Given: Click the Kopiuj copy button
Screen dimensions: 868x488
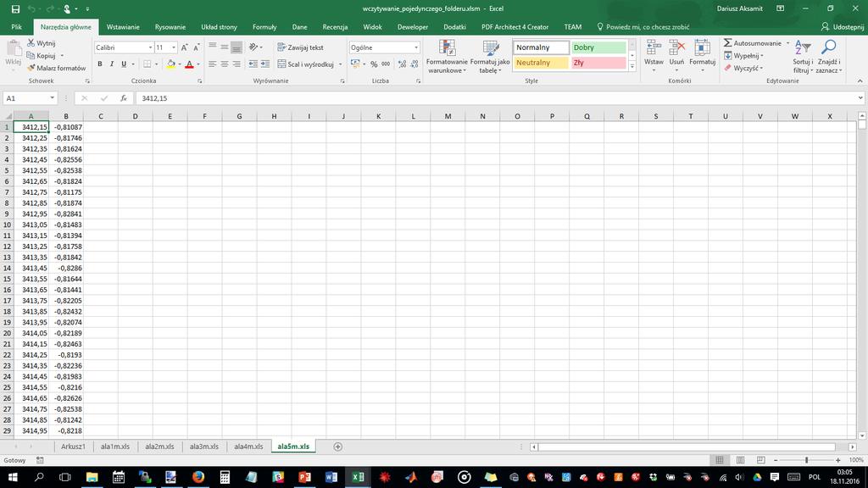Looking at the screenshot, I should point(41,55).
